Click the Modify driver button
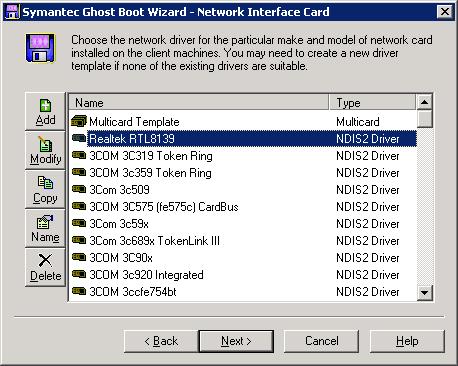The image size is (458, 366). pyautogui.click(x=45, y=151)
